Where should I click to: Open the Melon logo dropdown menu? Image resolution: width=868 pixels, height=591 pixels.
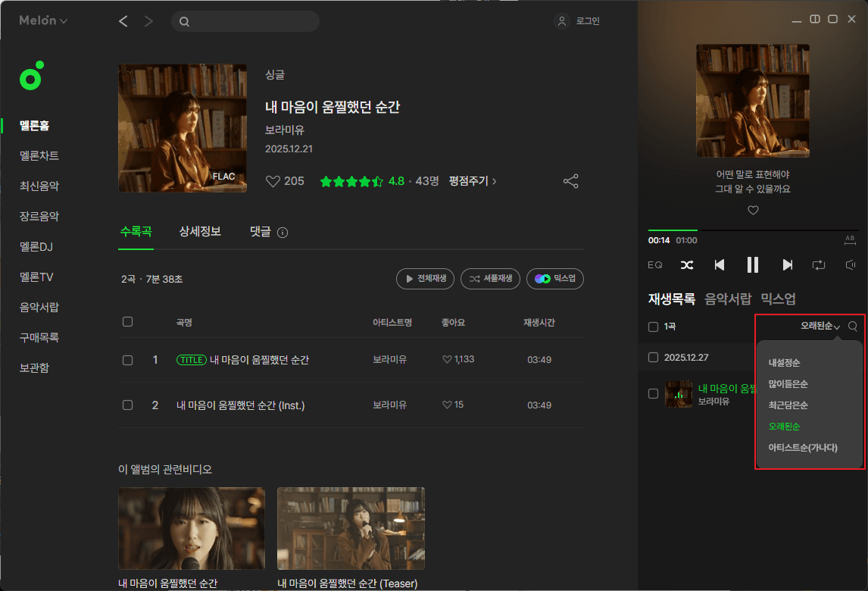tap(42, 20)
